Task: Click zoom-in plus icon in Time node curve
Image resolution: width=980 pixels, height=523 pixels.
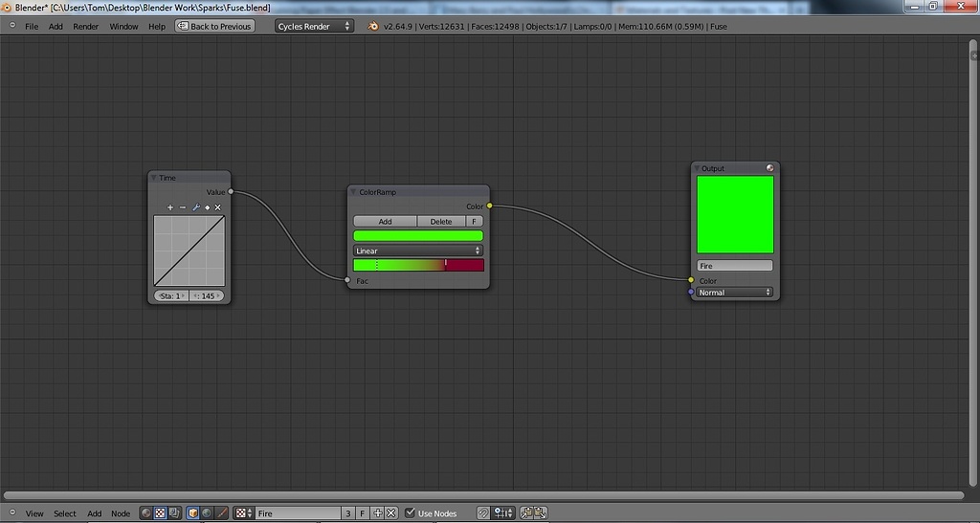Action: point(170,207)
